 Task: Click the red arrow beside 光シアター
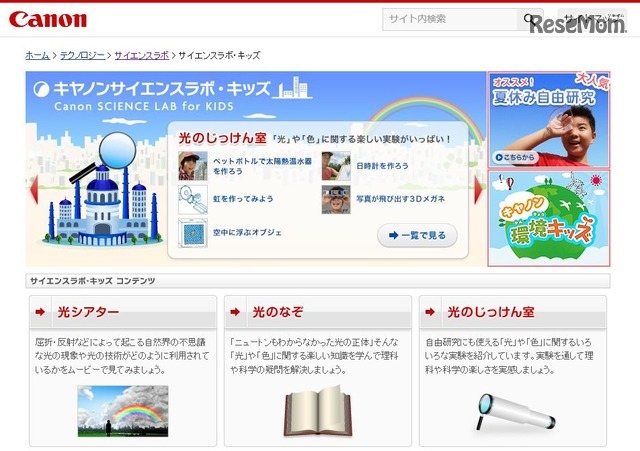[40, 312]
